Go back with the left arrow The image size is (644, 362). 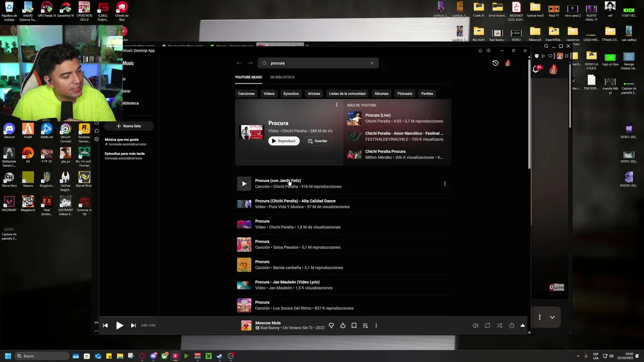pyautogui.click(x=239, y=63)
